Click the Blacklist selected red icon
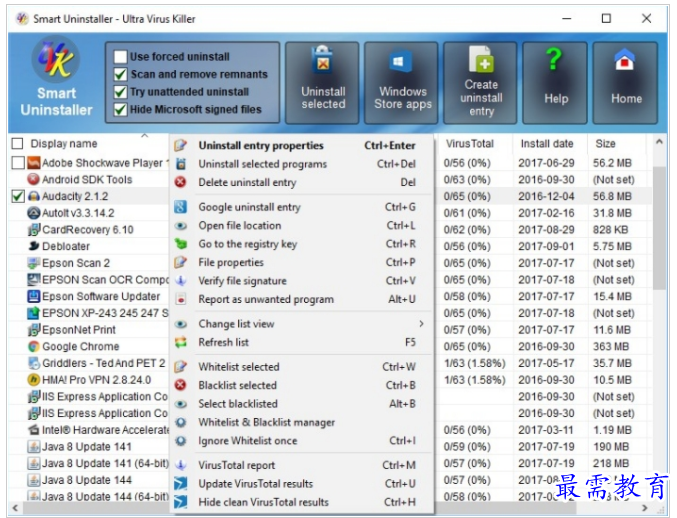Viewport: 677px width, 518px height. click(180, 385)
